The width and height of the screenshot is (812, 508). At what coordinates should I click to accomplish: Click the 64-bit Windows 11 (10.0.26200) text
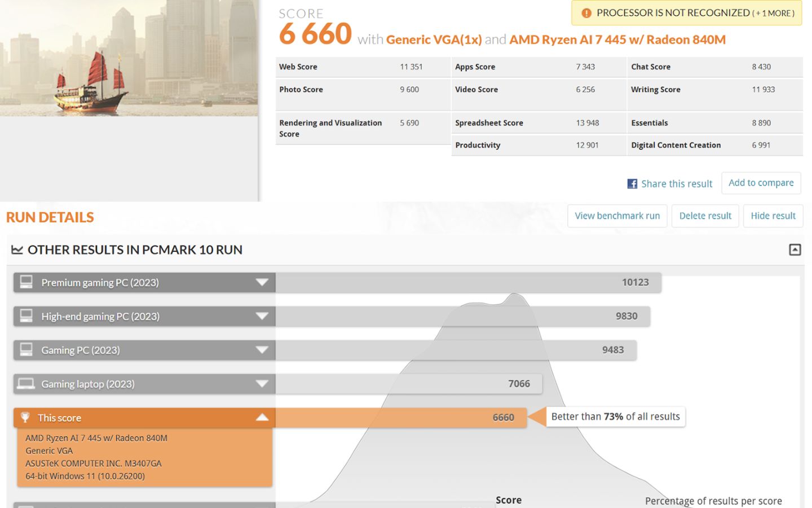click(85, 476)
